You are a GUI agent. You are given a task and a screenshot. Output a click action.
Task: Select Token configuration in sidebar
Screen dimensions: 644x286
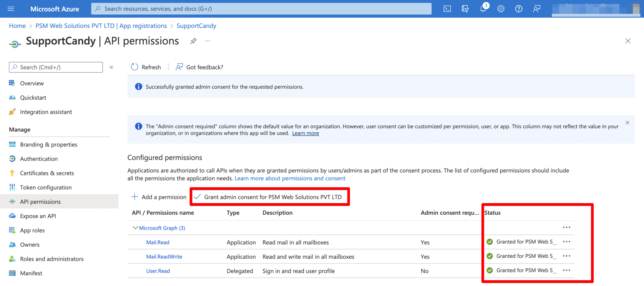pos(46,187)
